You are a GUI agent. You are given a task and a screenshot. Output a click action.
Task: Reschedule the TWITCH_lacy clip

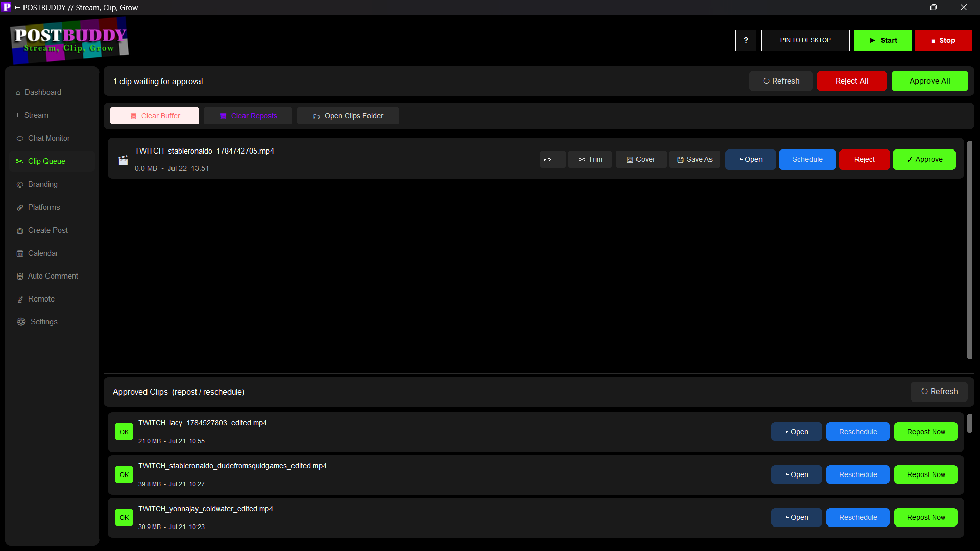(858, 432)
